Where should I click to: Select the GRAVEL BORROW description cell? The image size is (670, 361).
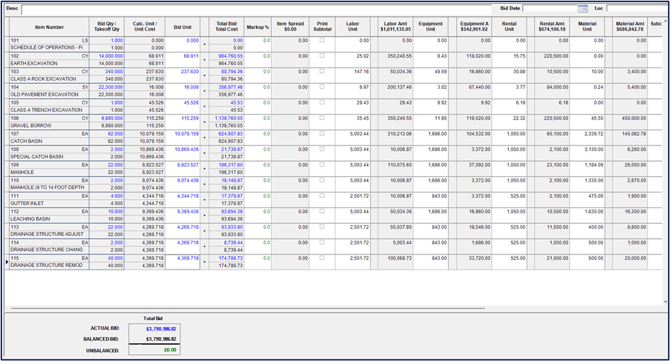(49, 126)
